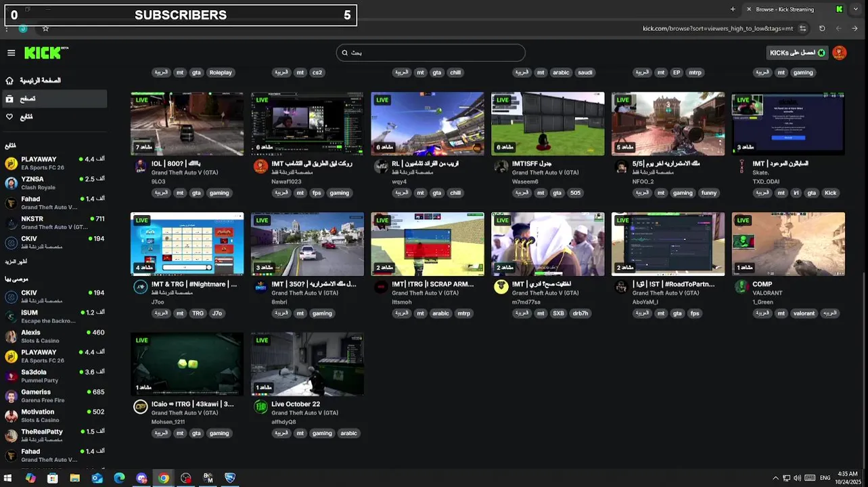Open Alexis Slots & Casino channel
Screen dimensions: 868x487
(x=54, y=336)
